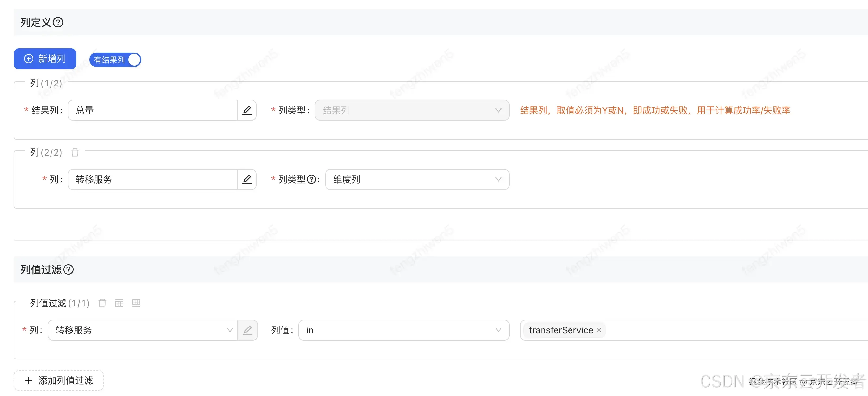Click the 转移服务 column name input field
The width and height of the screenshot is (868, 396).
click(152, 179)
